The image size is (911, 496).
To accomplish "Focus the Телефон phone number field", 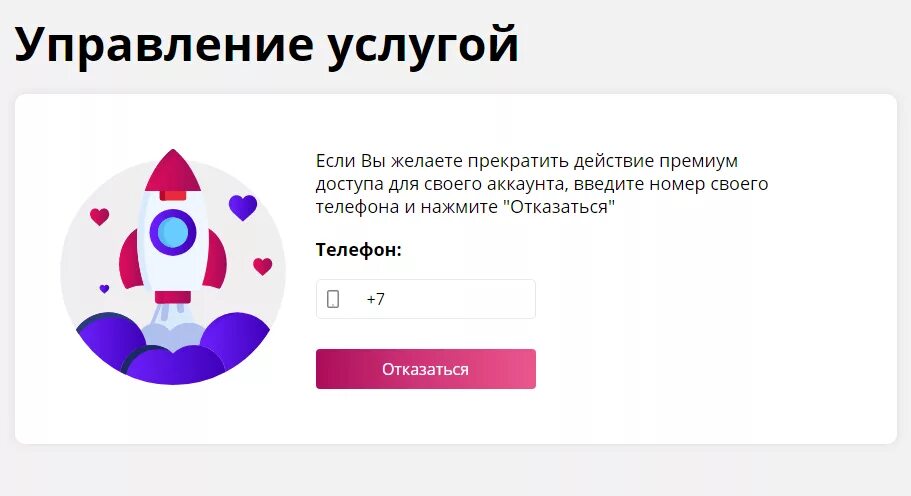I will [426, 299].
